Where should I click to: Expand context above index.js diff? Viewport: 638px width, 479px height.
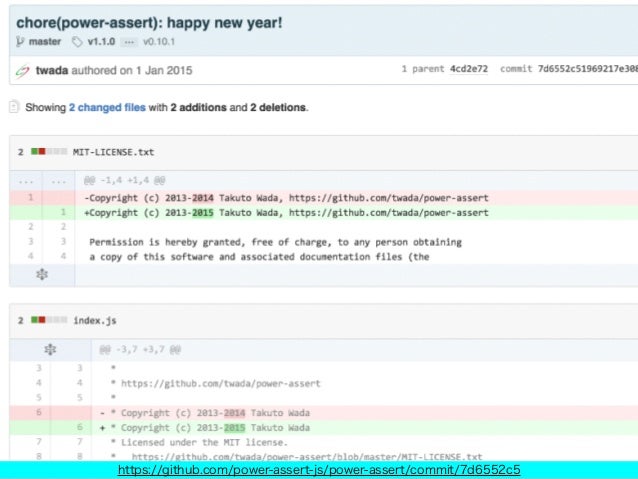50,350
